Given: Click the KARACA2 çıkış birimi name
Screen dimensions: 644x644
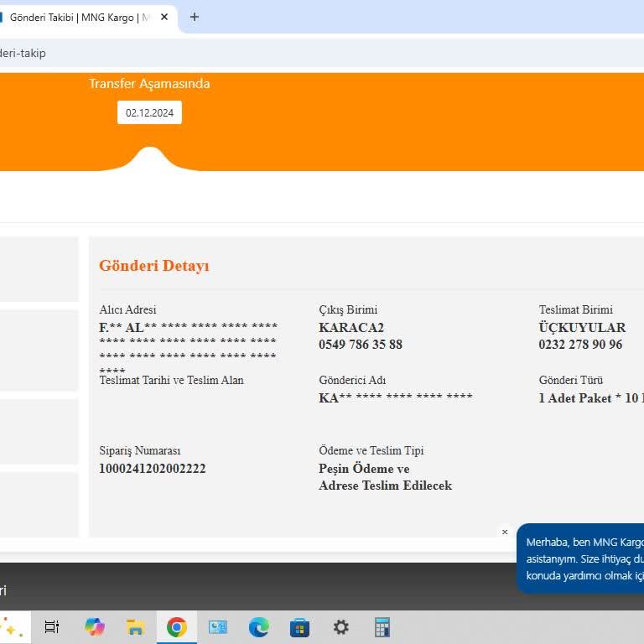Looking at the screenshot, I should [x=351, y=328].
